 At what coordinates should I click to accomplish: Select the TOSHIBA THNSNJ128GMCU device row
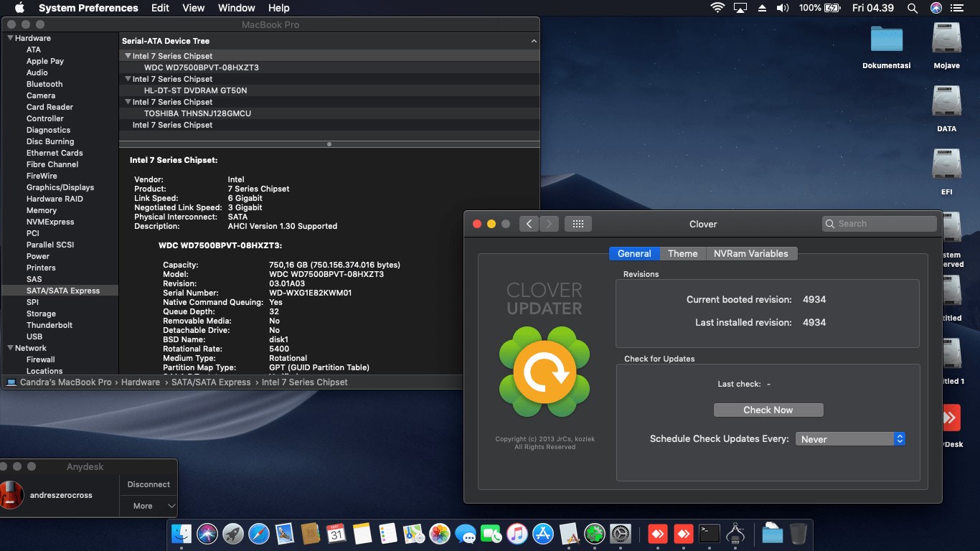pos(329,113)
